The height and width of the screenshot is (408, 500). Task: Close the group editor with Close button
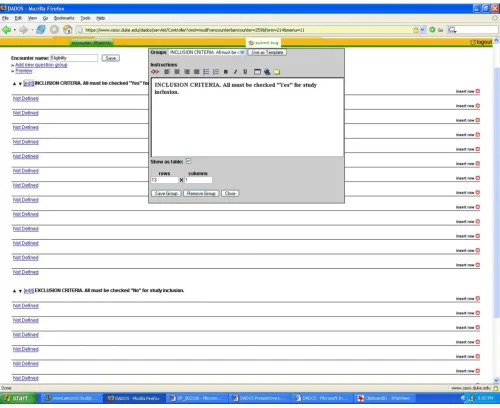[x=230, y=193]
